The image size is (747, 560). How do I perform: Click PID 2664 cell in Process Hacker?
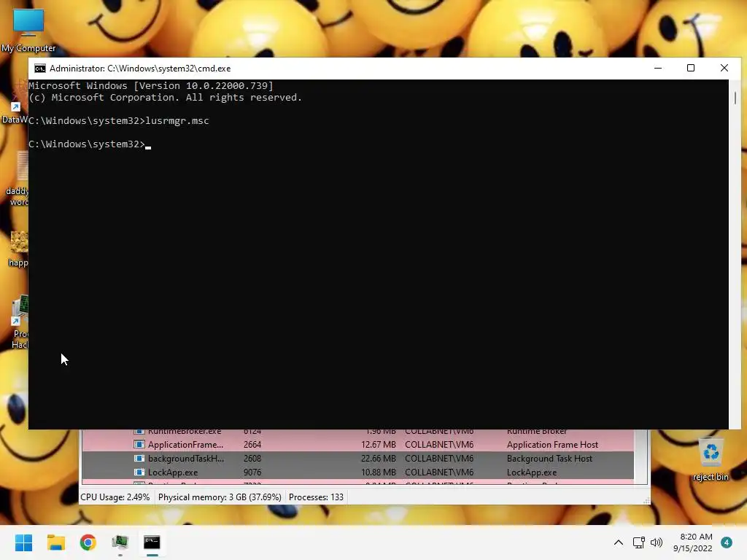pyautogui.click(x=252, y=445)
